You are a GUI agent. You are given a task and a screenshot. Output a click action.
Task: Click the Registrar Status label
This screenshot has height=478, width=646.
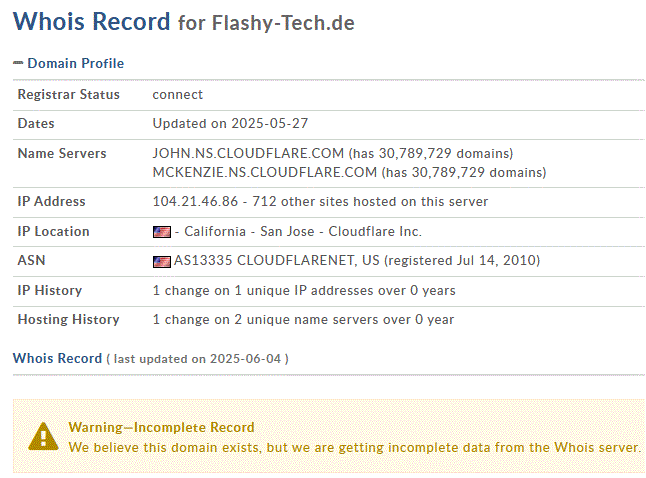pos(68,95)
